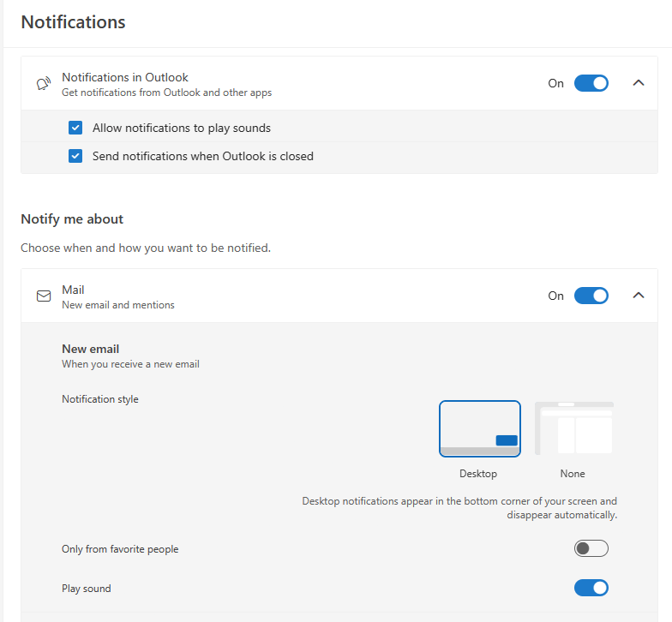The width and height of the screenshot is (672, 622).
Task: Click the Play sound label text
Action: pos(86,589)
